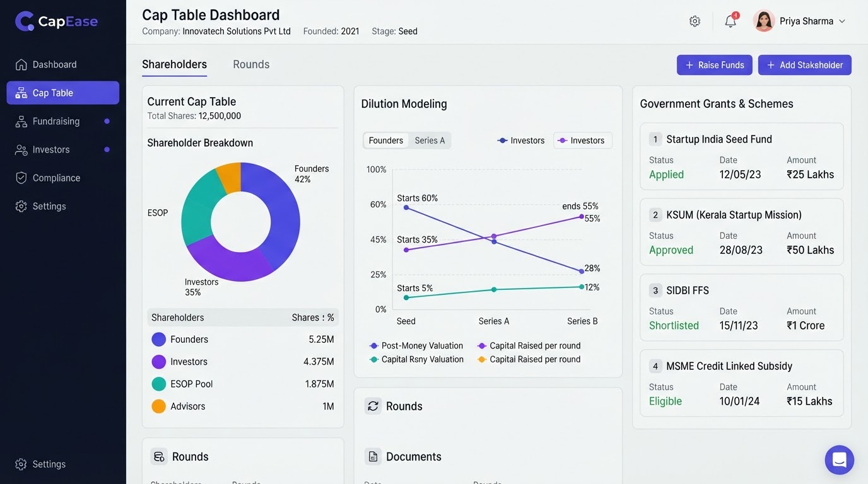The image size is (868, 484).
Task: Open the Compliance menu item
Action: click(x=62, y=178)
